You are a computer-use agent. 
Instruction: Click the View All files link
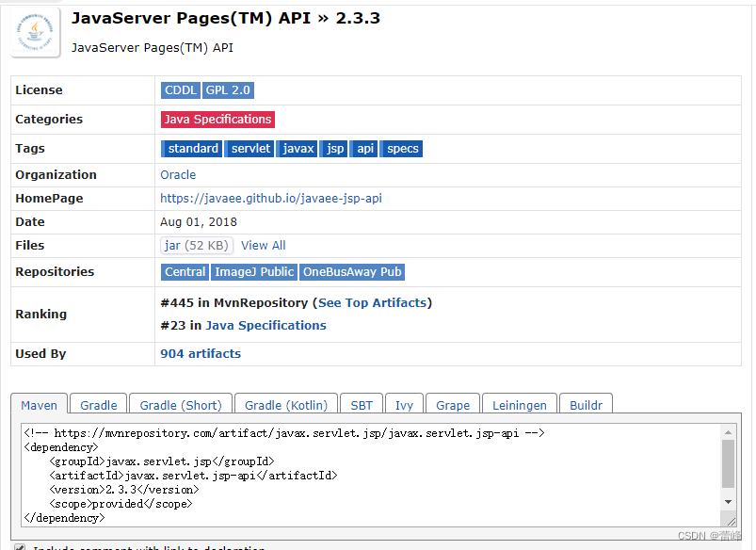[x=264, y=246]
